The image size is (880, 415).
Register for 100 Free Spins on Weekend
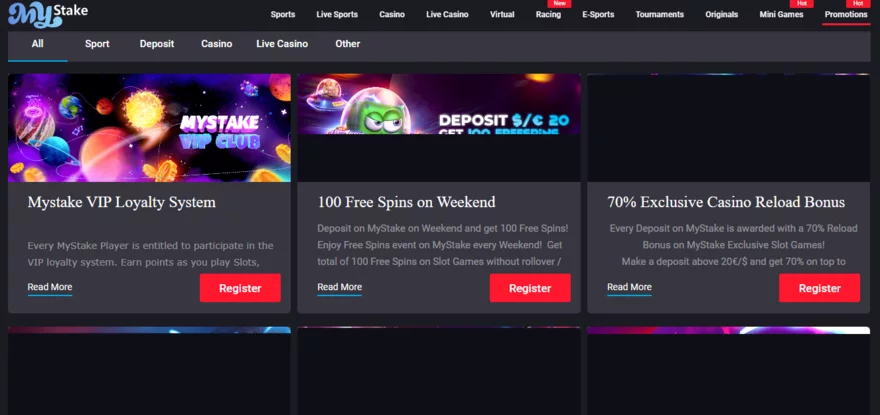[530, 288]
